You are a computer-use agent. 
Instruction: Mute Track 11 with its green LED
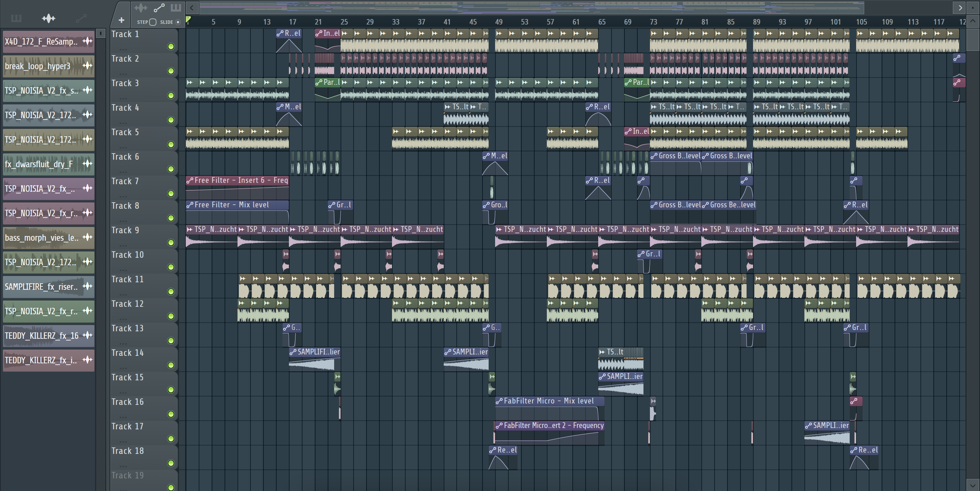pos(171,291)
